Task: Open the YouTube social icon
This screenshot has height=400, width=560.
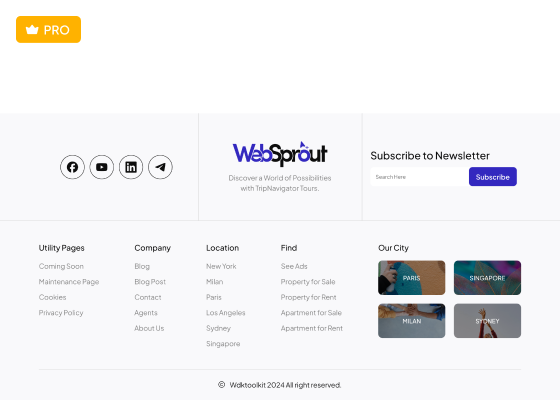Action: coord(102,167)
